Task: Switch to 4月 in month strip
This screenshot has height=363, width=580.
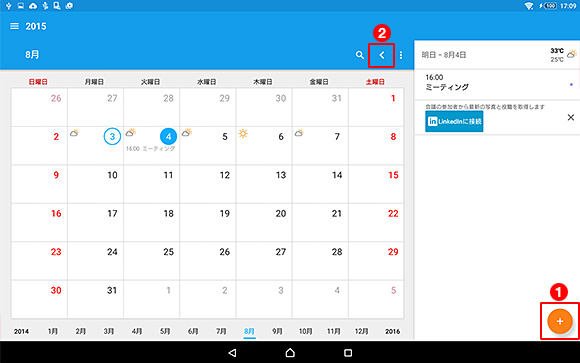Action: point(137,332)
